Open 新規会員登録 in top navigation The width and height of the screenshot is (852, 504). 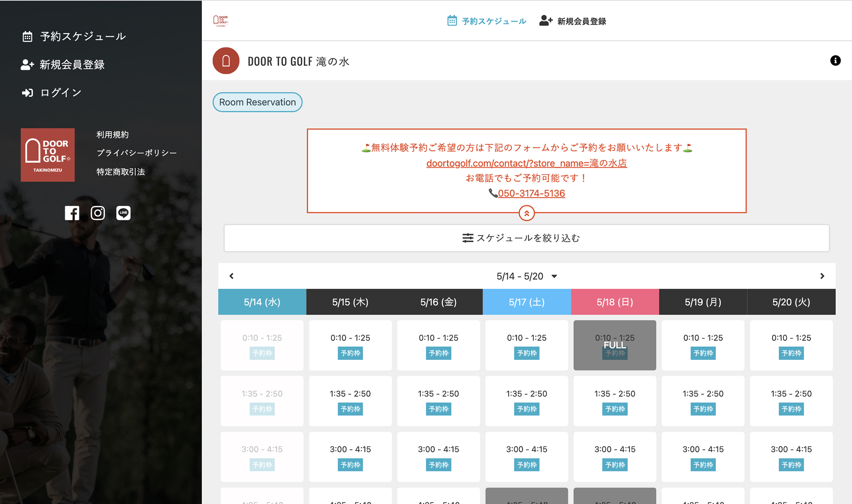[x=581, y=21]
